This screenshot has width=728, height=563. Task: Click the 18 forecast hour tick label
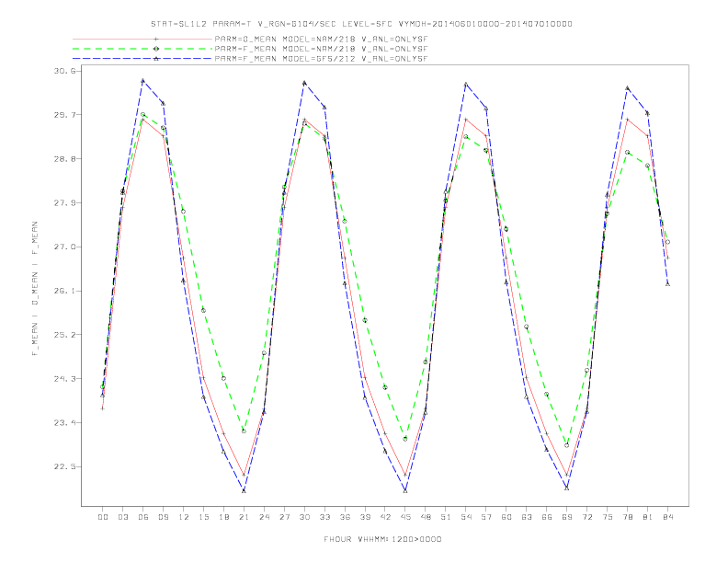pos(223,517)
